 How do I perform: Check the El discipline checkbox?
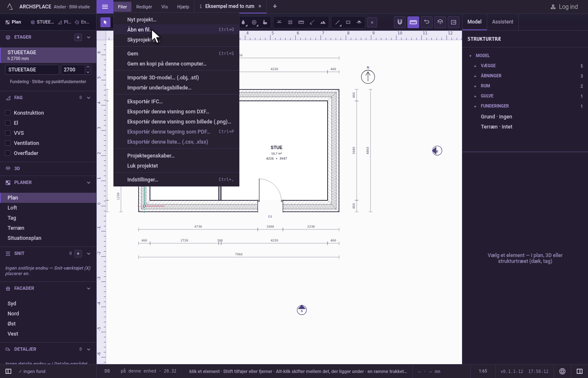[x=8, y=123]
